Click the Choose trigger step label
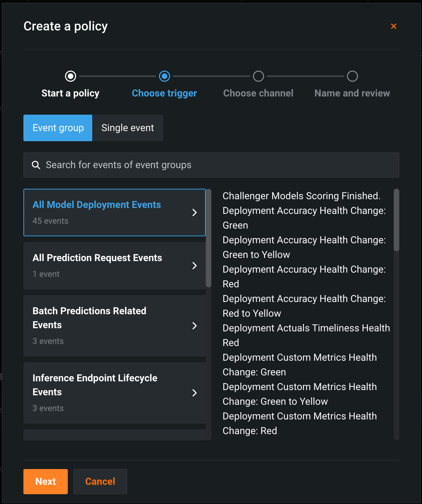This screenshot has height=504, width=422. (164, 93)
